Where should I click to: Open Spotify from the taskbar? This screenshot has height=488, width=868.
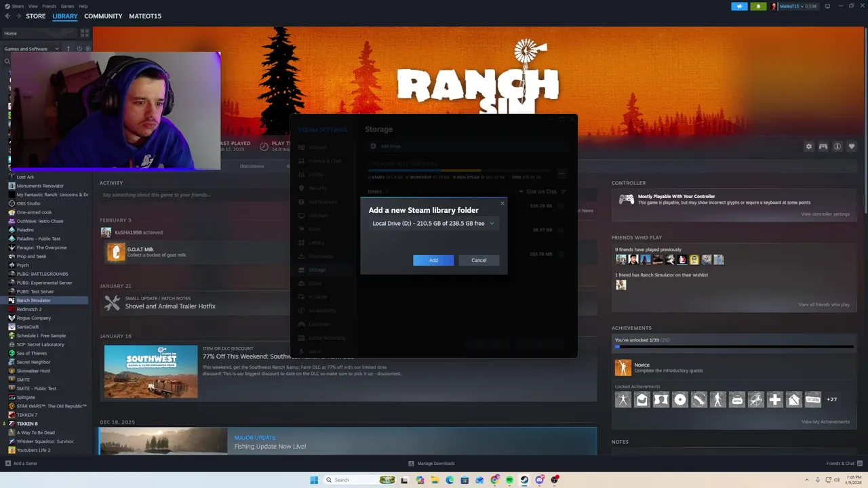(x=509, y=480)
